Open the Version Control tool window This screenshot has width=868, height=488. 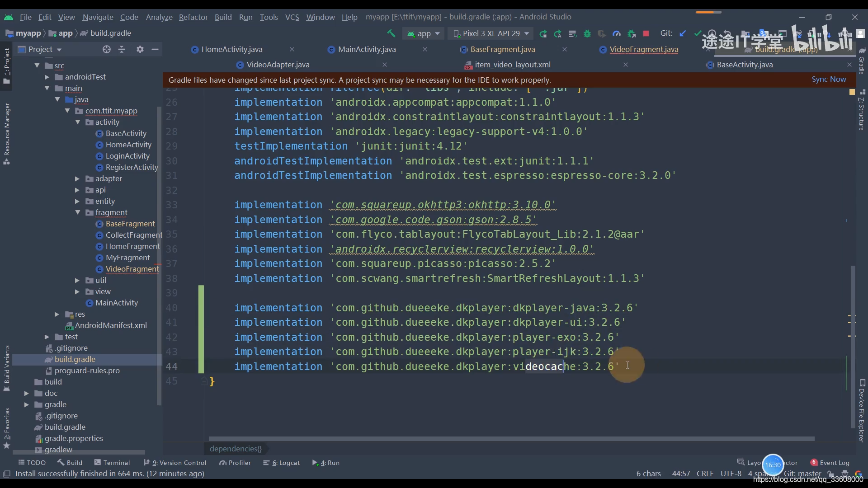click(175, 463)
